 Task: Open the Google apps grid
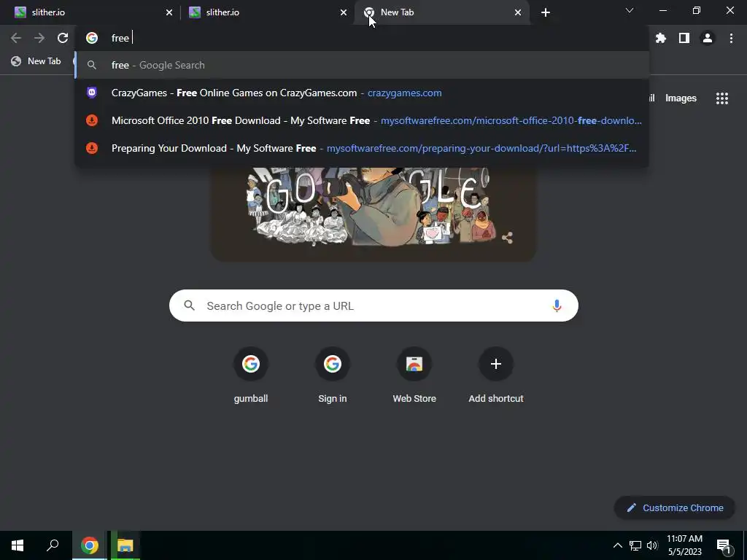(721, 98)
